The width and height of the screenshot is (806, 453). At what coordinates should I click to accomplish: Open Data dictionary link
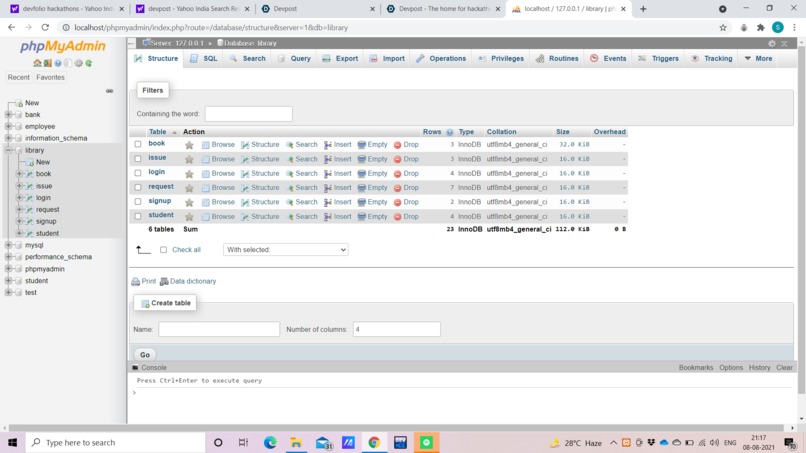click(188, 281)
